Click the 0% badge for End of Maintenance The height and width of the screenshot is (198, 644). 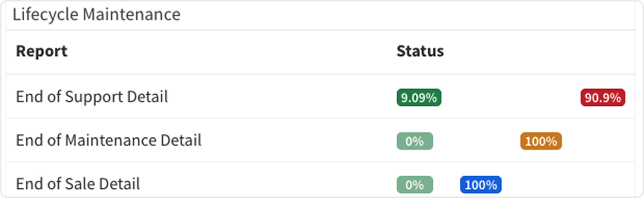point(415,141)
